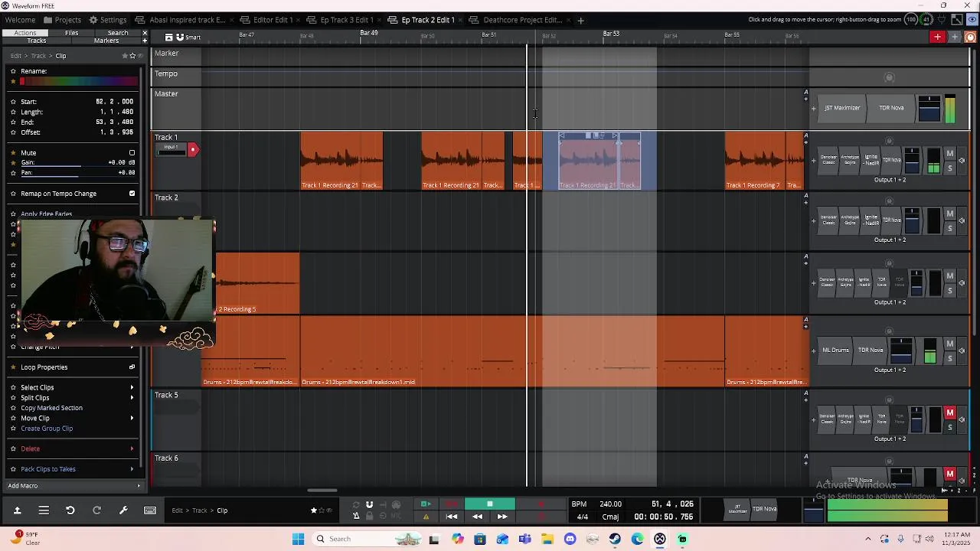
Task: Click the Smart snap magnet icon above tracks
Action: [x=180, y=37]
